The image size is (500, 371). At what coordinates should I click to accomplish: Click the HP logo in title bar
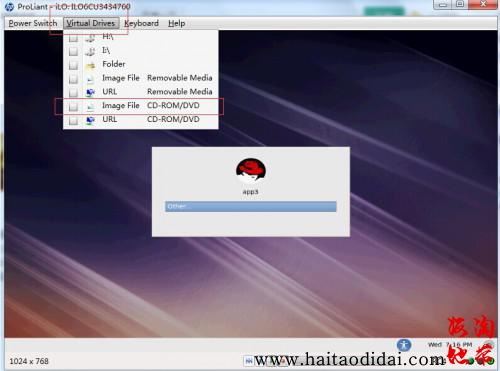(x=10, y=7)
